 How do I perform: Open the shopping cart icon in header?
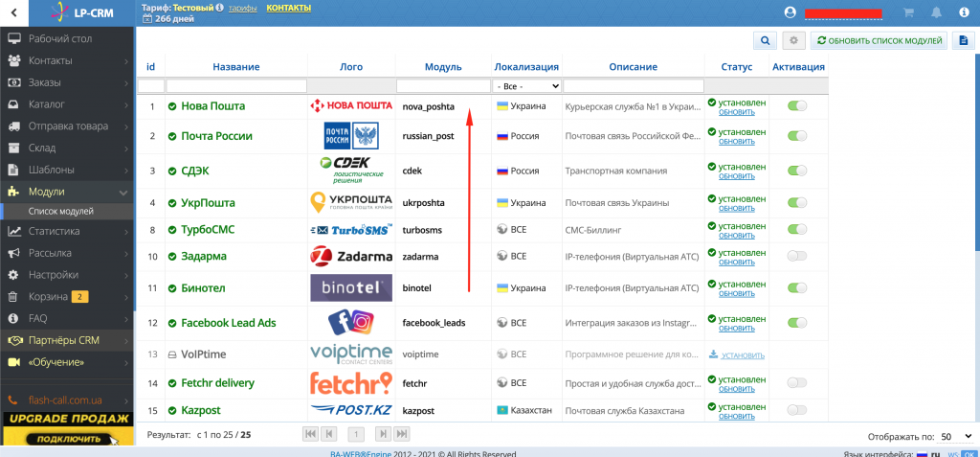coord(909,12)
